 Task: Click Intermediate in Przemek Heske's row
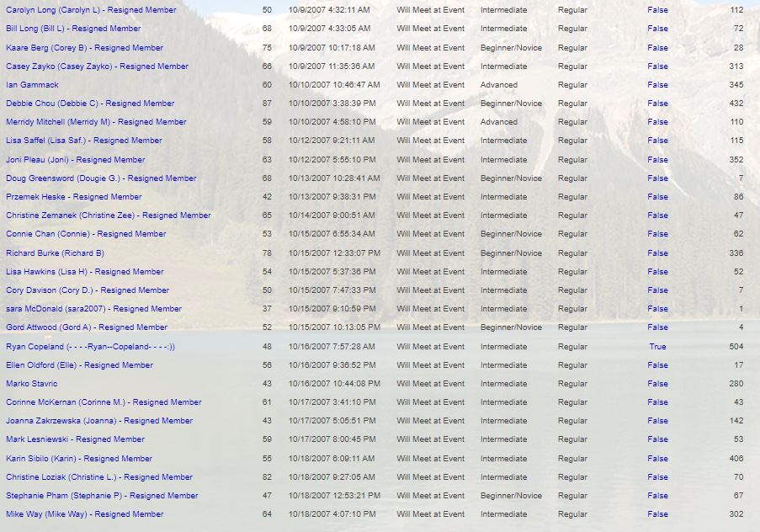(503, 196)
